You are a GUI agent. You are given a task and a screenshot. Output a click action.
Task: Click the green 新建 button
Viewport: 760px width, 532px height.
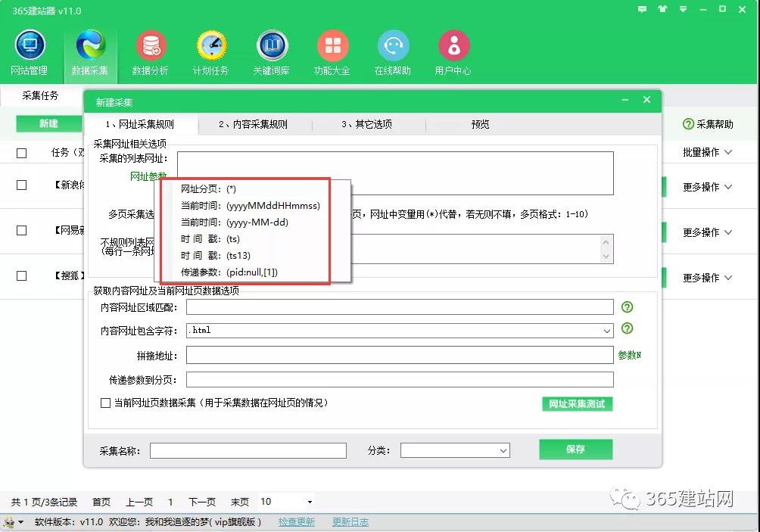pos(48,123)
